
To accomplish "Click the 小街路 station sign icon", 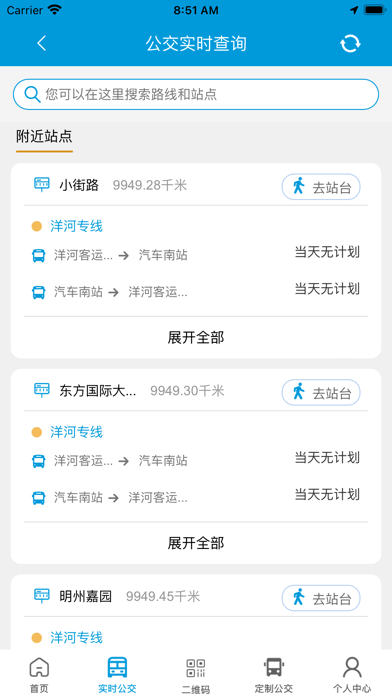I will 42,184.
